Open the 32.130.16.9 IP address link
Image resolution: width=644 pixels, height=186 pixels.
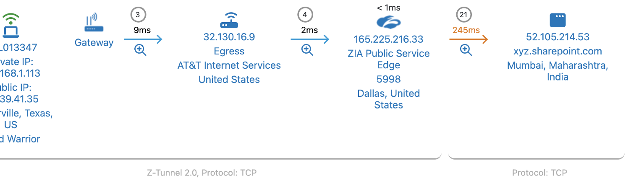pos(229,37)
